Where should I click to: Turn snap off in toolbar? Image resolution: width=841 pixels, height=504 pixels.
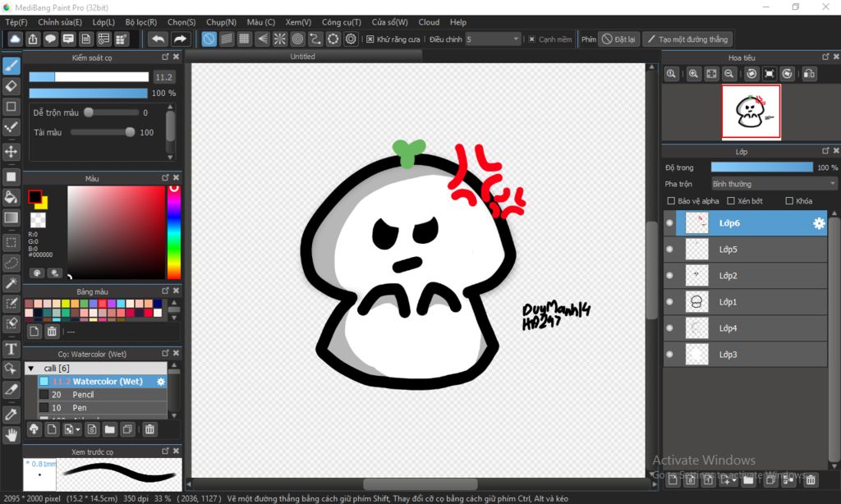point(209,39)
